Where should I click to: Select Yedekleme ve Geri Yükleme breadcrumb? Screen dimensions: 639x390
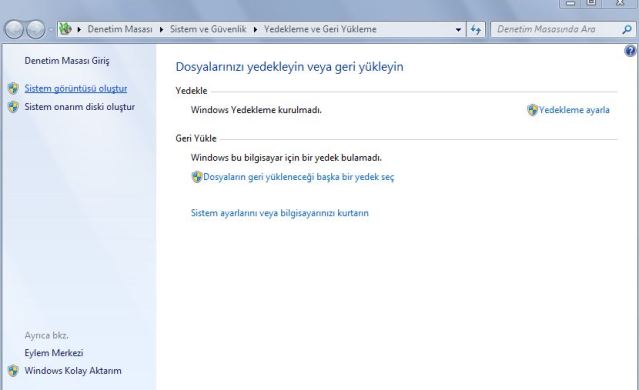pyautogui.click(x=320, y=29)
